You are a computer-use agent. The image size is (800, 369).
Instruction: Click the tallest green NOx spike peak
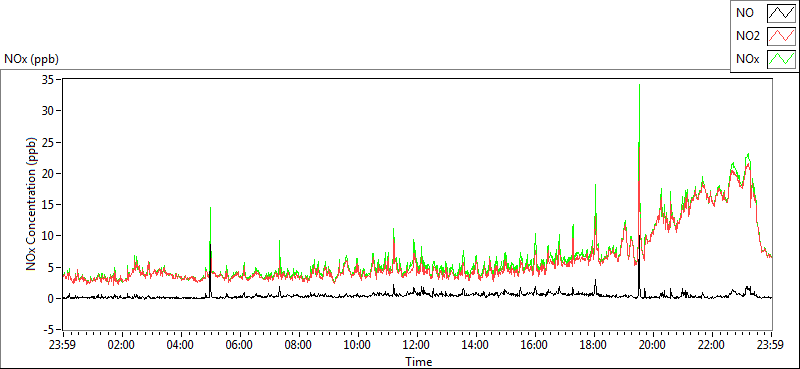639,85
